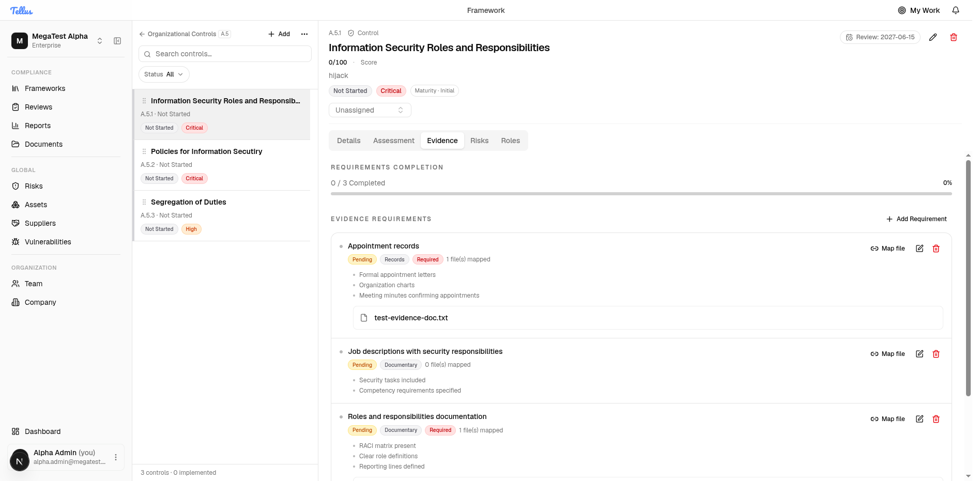
Task: Map file to Job descriptions requirement
Action: point(888,354)
